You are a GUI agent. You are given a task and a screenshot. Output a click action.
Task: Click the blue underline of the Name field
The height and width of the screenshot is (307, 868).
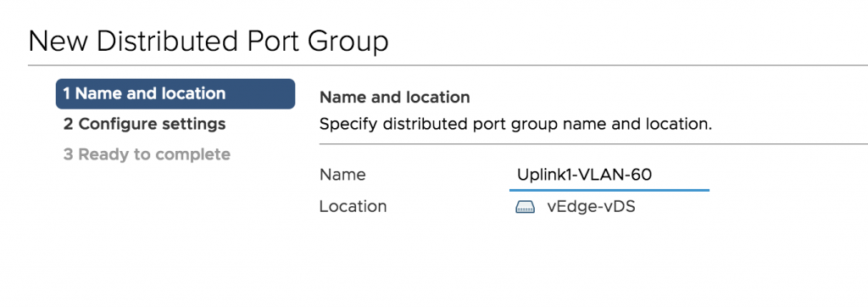609,190
